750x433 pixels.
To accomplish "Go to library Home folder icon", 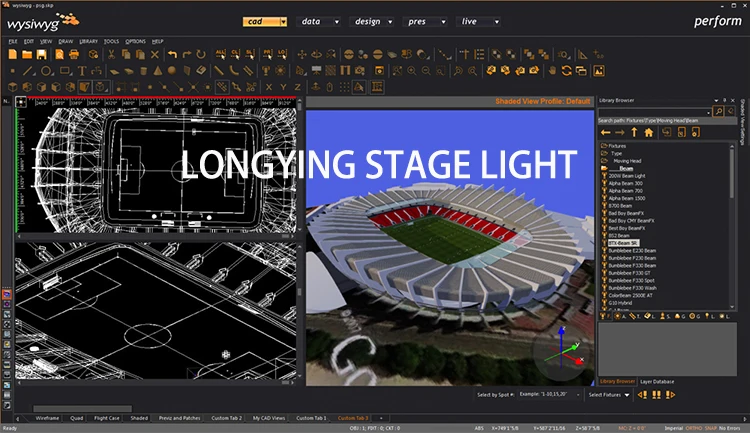I will [649, 133].
